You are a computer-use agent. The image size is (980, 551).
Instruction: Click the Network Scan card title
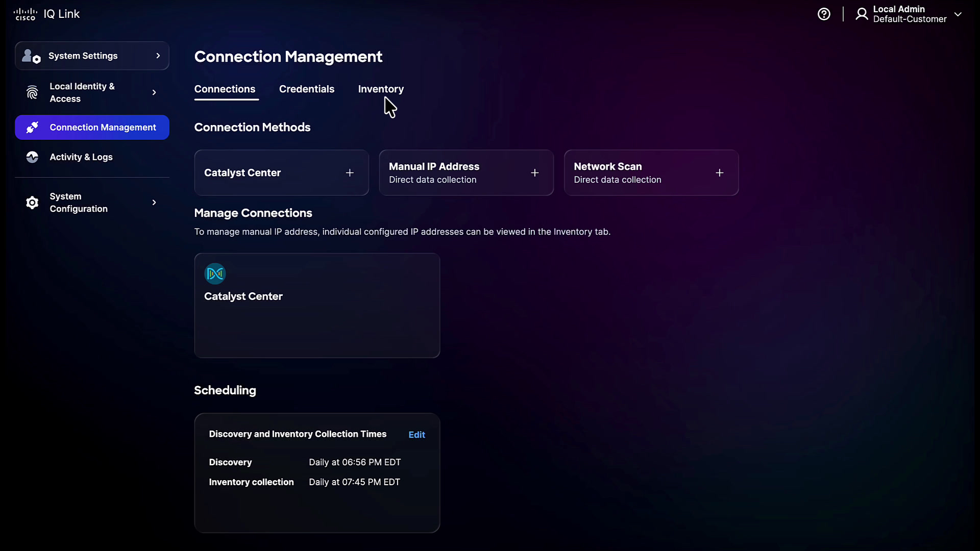[x=607, y=166]
